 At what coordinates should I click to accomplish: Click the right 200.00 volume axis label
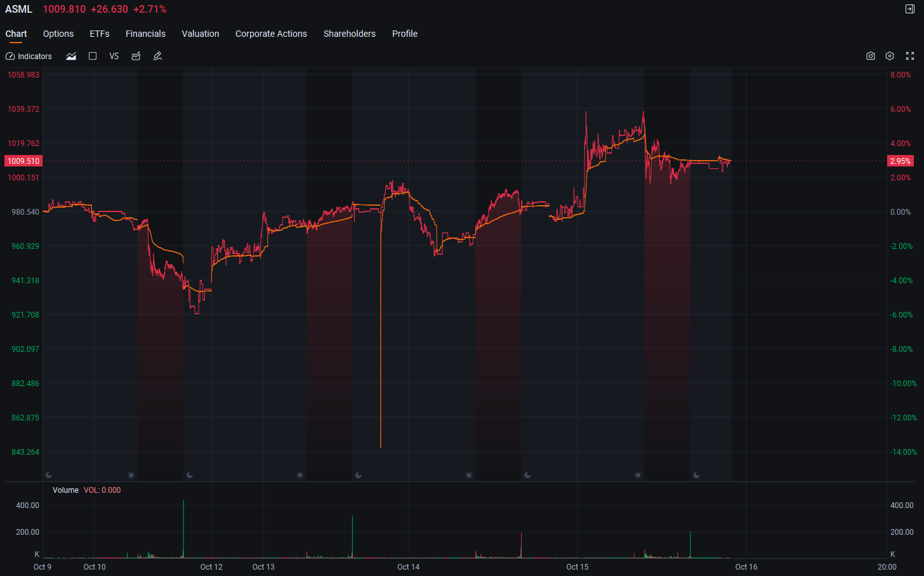[x=902, y=532]
